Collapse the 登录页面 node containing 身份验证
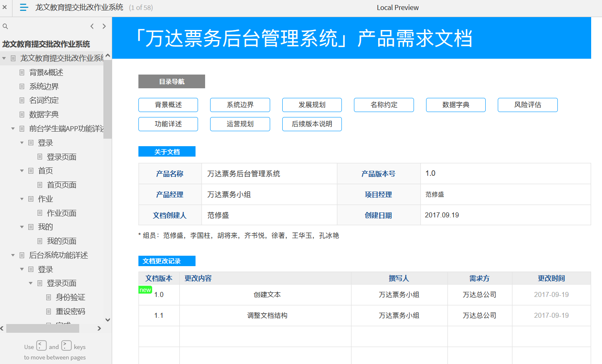Screen dimensions: 602x364 (x=30, y=283)
